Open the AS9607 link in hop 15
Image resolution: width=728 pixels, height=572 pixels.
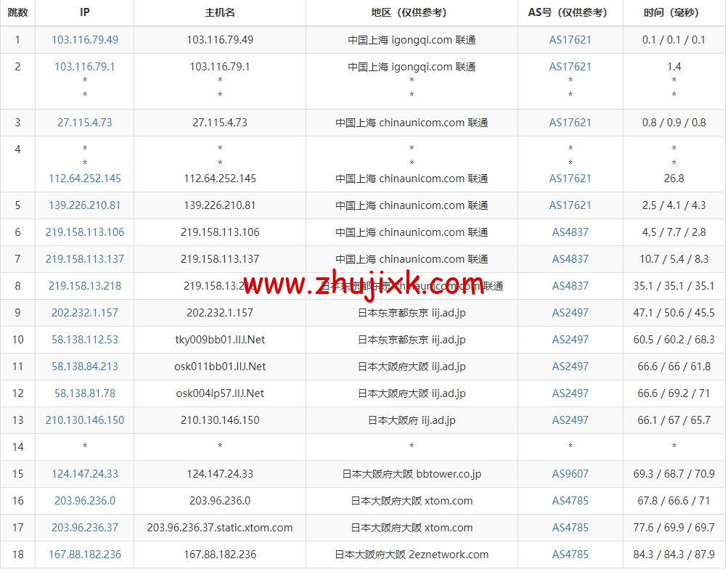click(570, 474)
